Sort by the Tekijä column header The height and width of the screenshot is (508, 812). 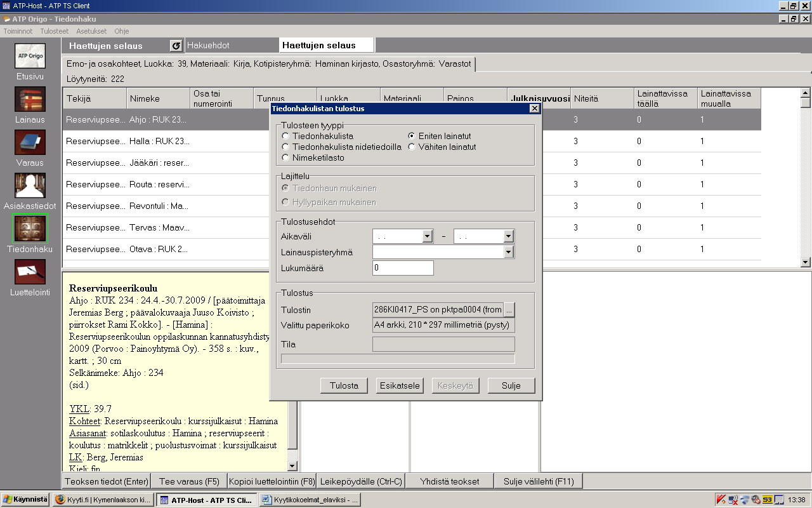coord(95,98)
